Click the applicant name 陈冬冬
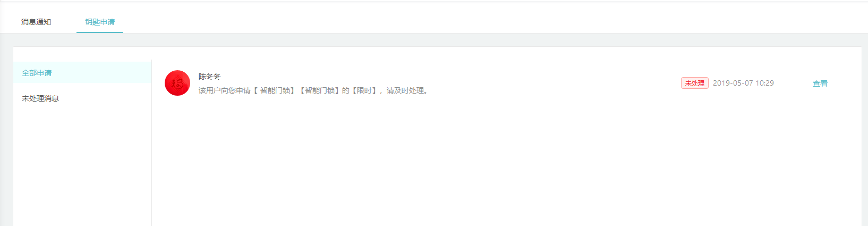This screenshot has width=868, height=226. [210, 77]
